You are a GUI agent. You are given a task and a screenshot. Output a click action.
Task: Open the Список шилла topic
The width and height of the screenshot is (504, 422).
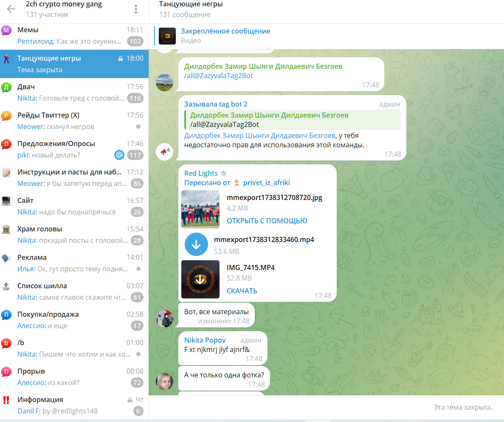(x=74, y=291)
